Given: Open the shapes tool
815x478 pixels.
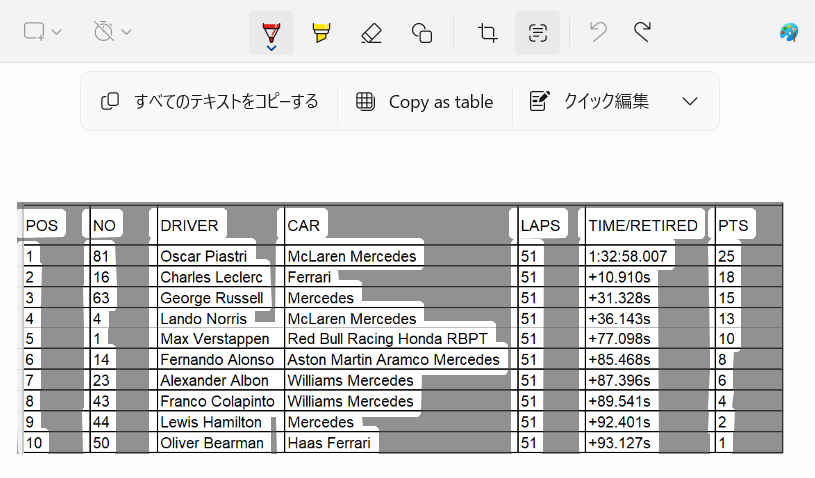Looking at the screenshot, I should (422, 33).
